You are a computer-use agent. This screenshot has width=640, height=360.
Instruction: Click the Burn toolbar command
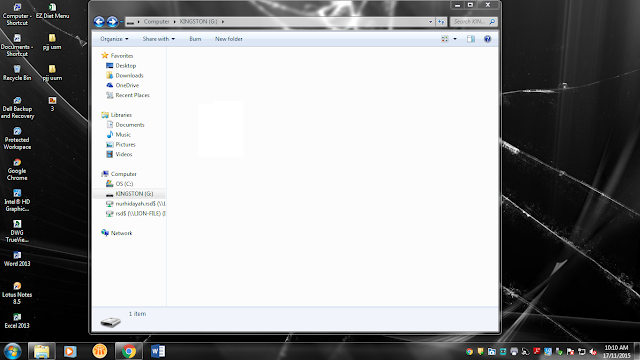coord(195,39)
